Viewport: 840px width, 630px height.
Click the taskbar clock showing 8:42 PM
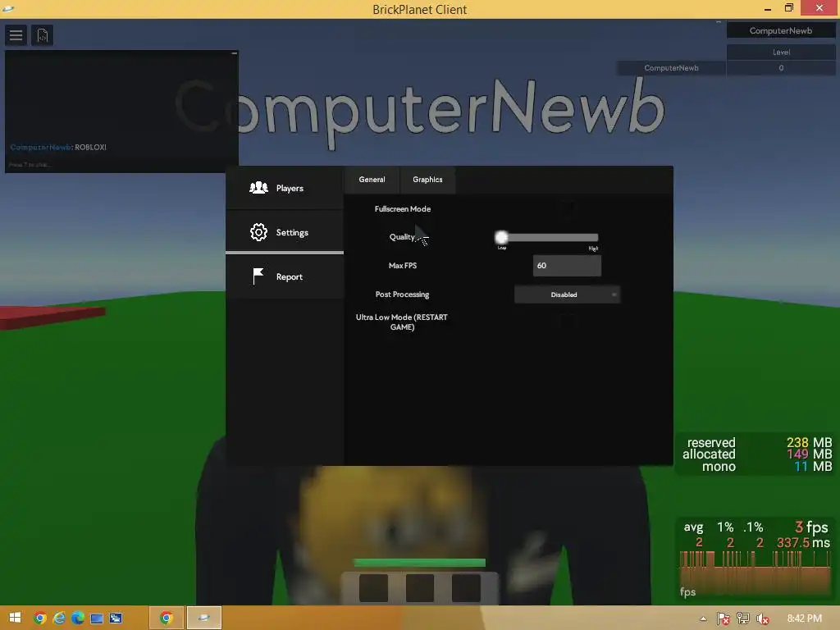click(804, 619)
